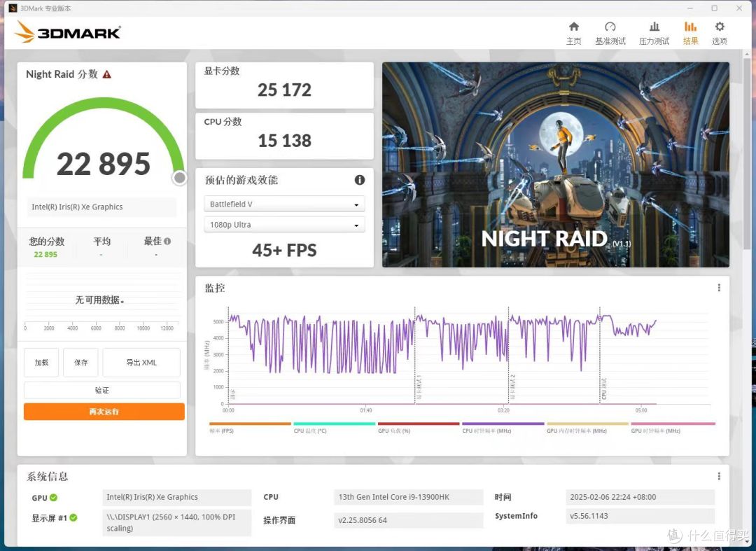Click the green checkmark beside GPU
The width and height of the screenshot is (756, 551).
pos(53,498)
